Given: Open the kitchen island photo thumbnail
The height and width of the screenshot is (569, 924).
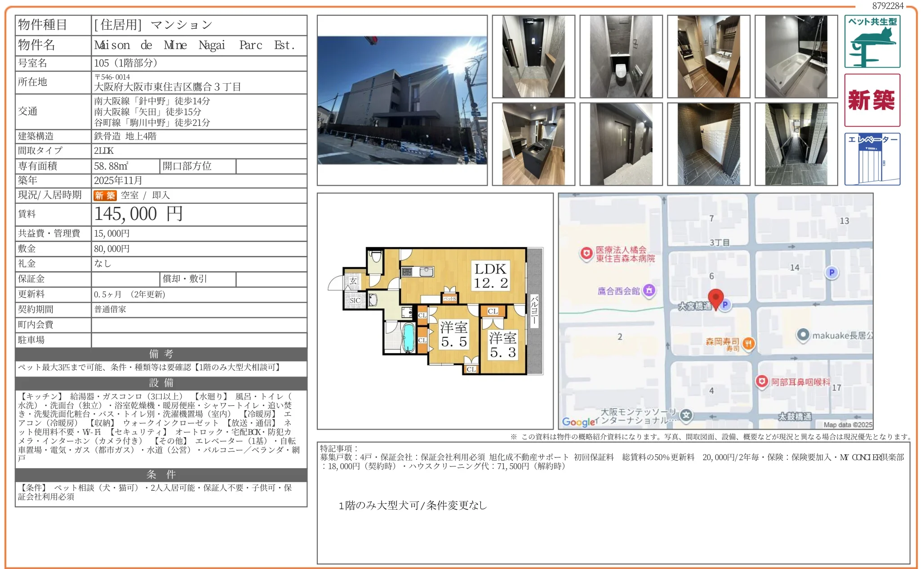Looking at the screenshot, I should click(533, 144).
